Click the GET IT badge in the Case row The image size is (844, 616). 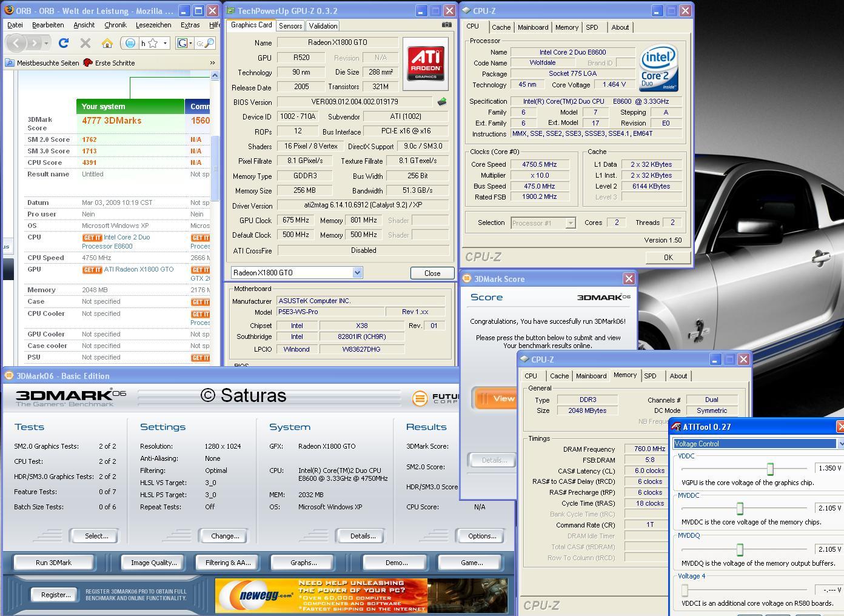point(200,302)
